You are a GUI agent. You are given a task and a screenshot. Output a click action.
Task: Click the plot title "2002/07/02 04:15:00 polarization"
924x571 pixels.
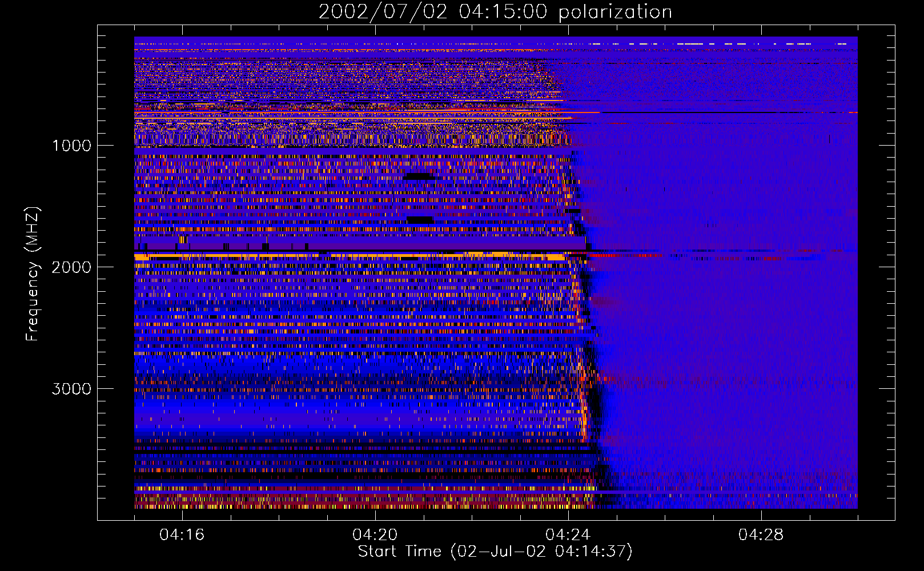pyautogui.click(x=495, y=12)
